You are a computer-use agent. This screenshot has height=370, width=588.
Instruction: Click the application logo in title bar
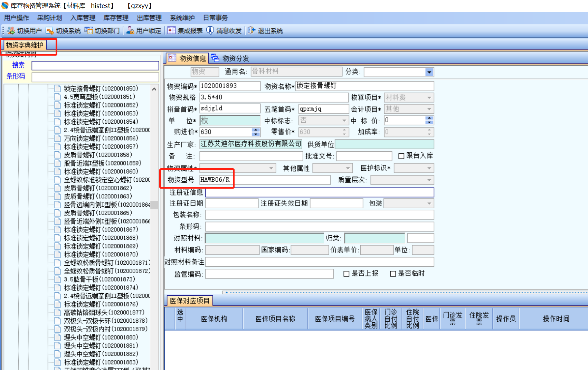click(x=5, y=6)
